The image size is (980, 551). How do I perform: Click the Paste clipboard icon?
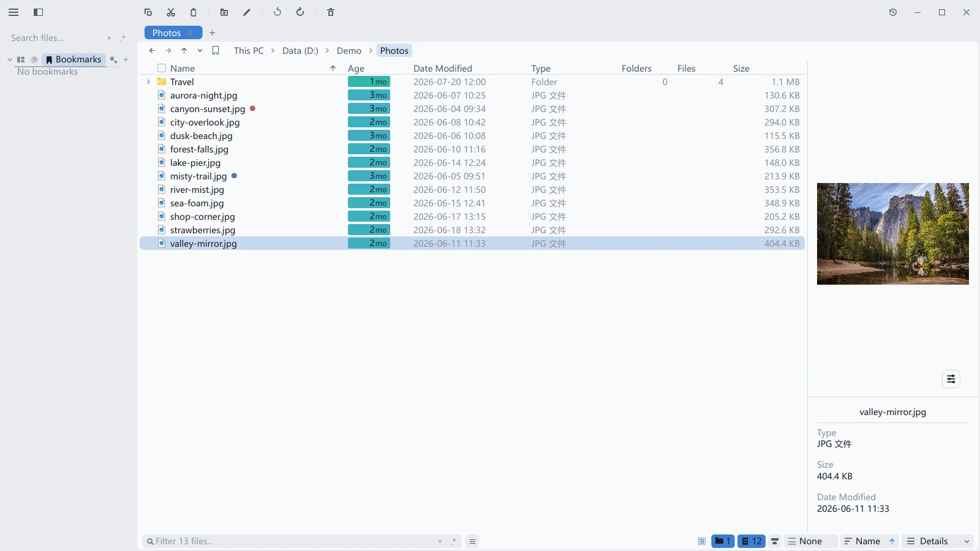(194, 12)
